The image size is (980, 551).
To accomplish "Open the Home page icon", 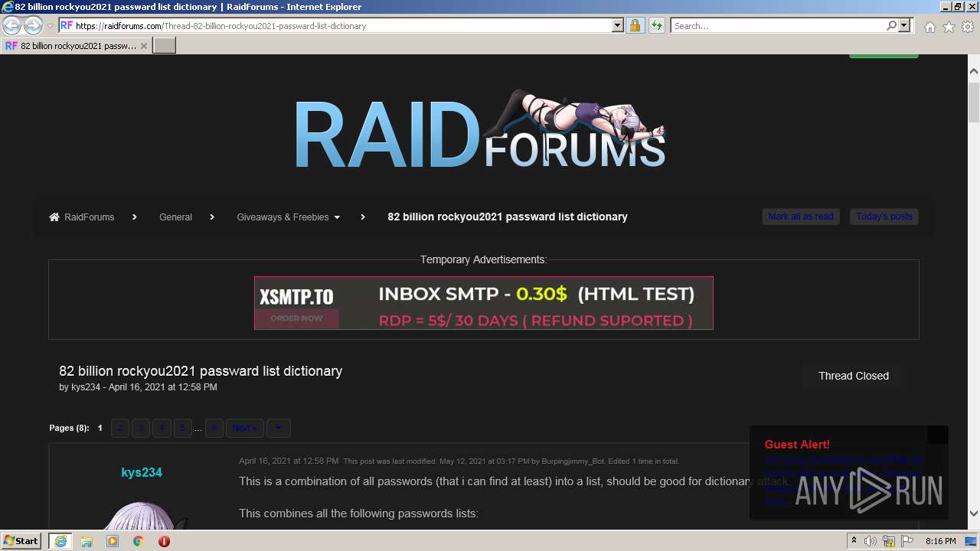I will [929, 27].
